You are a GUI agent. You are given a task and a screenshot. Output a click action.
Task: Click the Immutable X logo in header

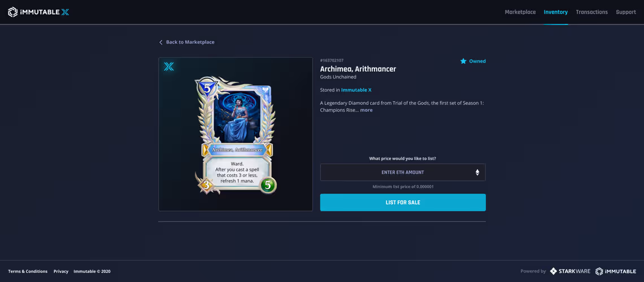click(38, 12)
